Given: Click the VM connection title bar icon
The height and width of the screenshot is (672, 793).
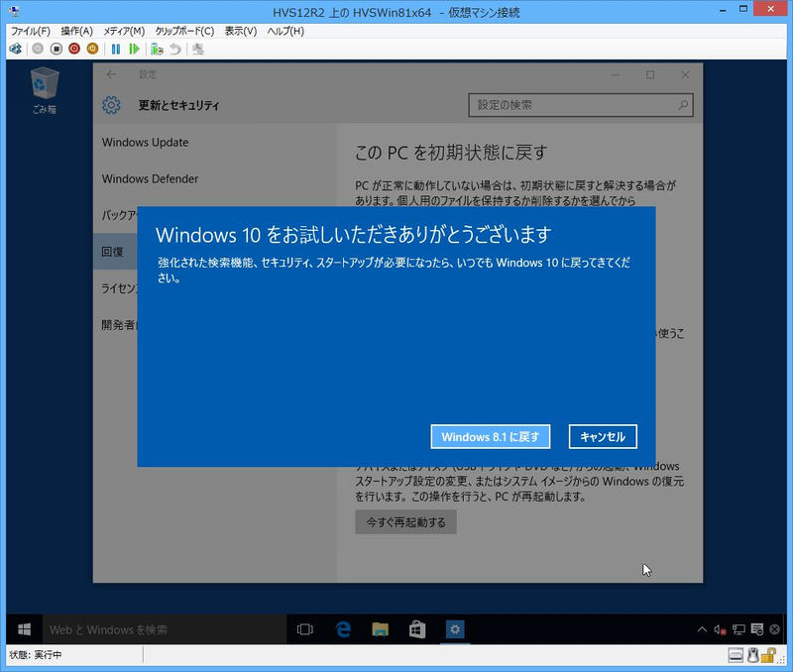Looking at the screenshot, I should tap(14, 11).
